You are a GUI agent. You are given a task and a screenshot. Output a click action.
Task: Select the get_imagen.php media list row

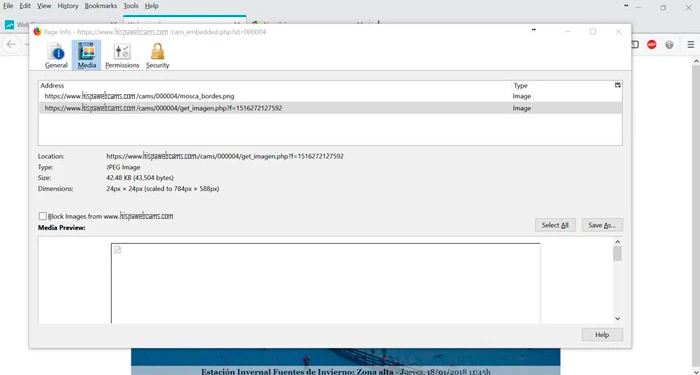pos(330,108)
